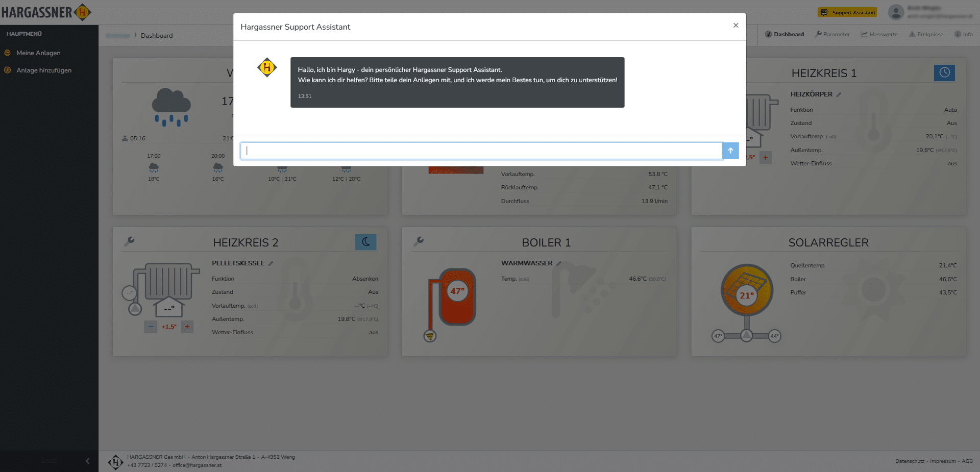Click the sunrise icon next to 05:16

click(125, 138)
